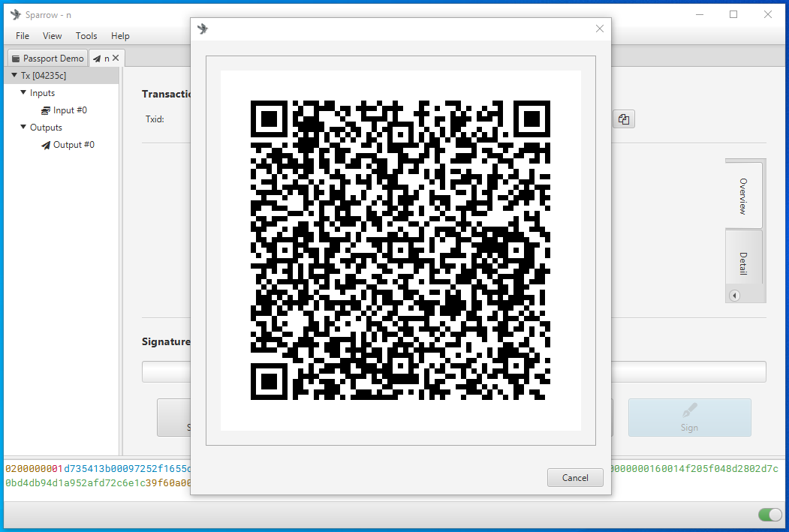This screenshot has width=789, height=532.
Task: Click the hex line starting 0bd4db94d1a952
Action: click(x=98, y=482)
